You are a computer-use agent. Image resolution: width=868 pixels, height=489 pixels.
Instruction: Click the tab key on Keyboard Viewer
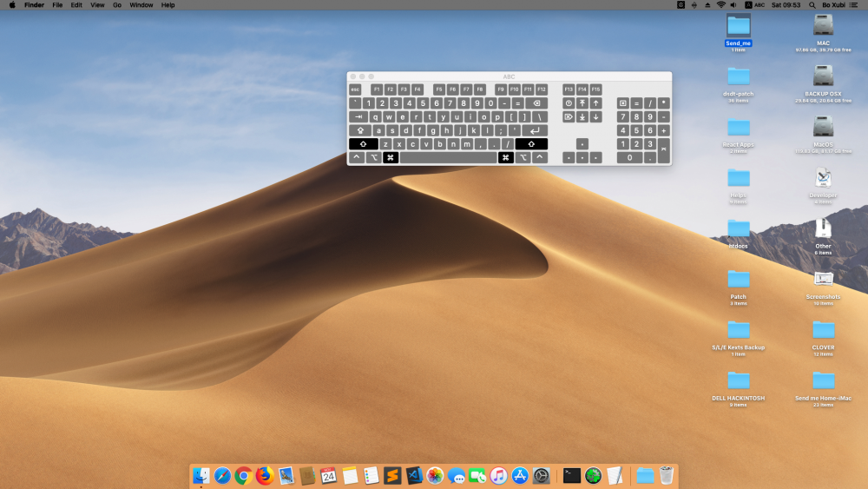pyautogui.click(x=358, y=117)
